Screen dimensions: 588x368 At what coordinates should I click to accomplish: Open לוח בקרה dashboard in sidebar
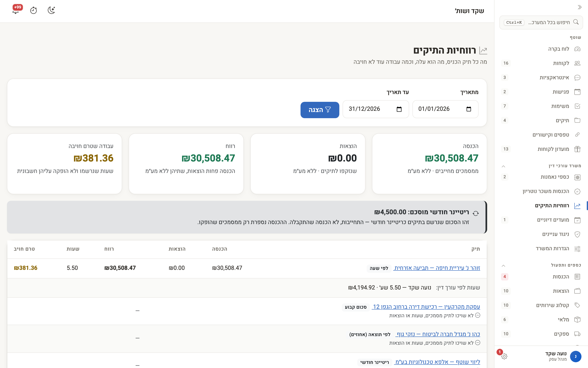pos(541,49)
